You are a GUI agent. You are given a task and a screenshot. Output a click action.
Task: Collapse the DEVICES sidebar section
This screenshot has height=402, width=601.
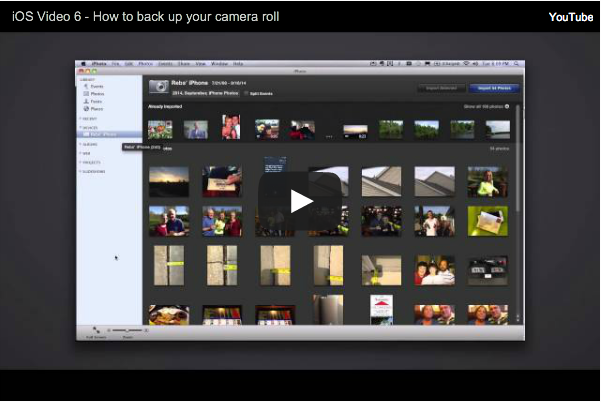[80, 127]
